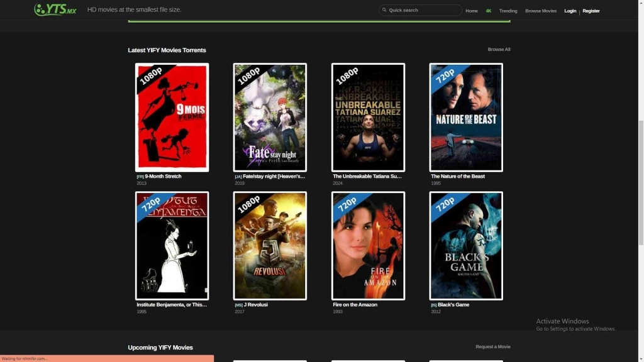The height and width of the screenshot is (362, 644).
Task: Open the Fate/stay night poster thumbnail
Action: 270,118
